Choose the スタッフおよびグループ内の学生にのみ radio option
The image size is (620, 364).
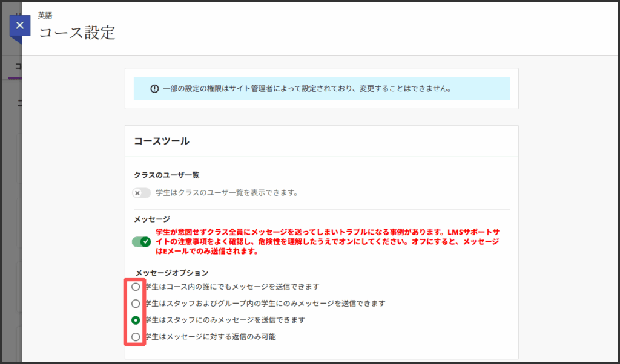[136, 304]
